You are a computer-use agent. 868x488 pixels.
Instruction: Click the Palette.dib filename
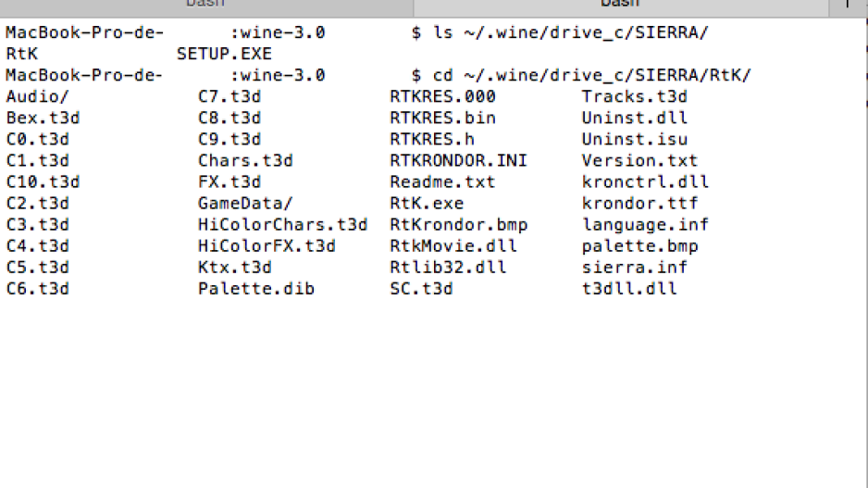pyautogui.click(x=255, y=289)
